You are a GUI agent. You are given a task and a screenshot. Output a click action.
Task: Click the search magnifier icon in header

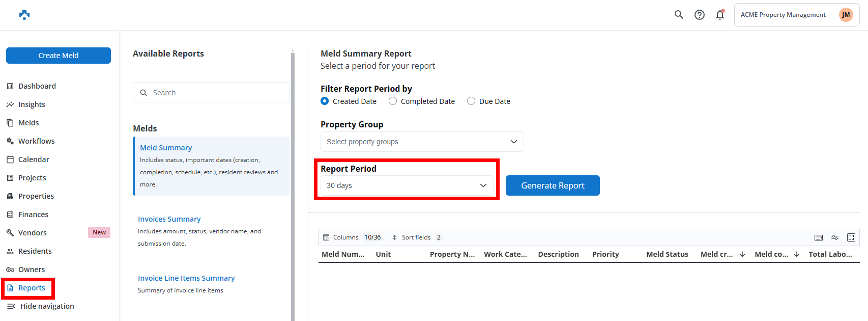(x=679, y=15)
